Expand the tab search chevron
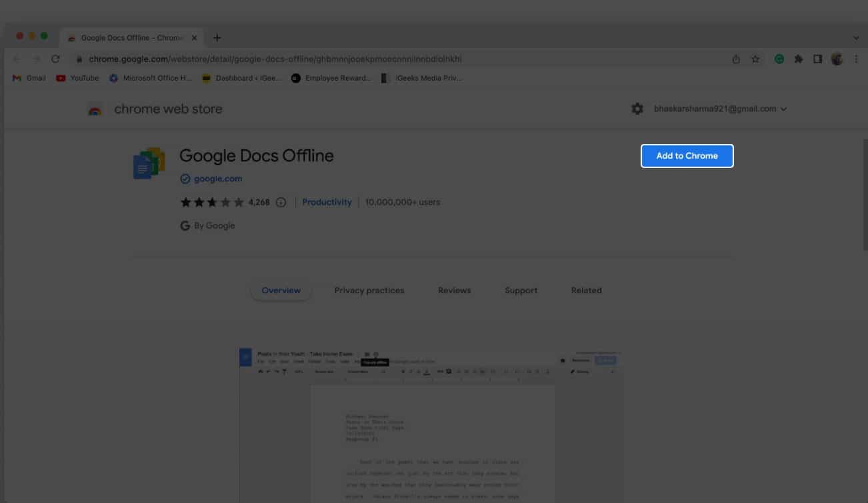Viewport: 868px width, 503px height. tap(856, 38)
